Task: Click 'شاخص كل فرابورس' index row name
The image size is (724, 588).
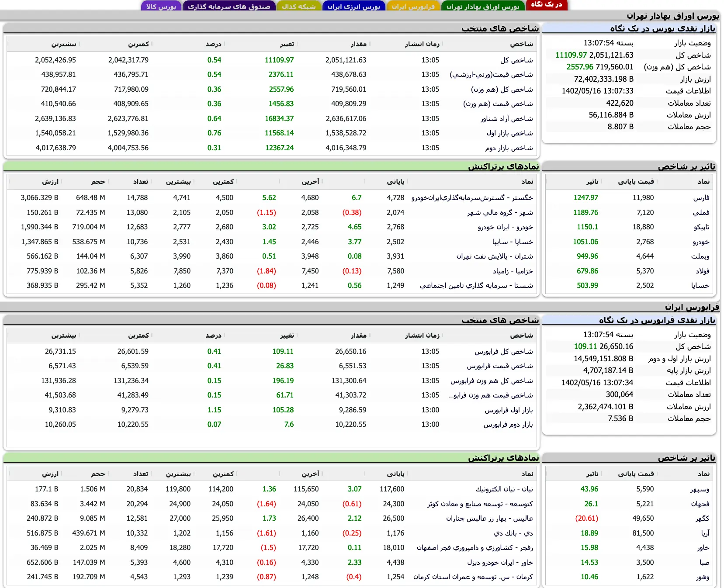Action: (x=504, y=352)
